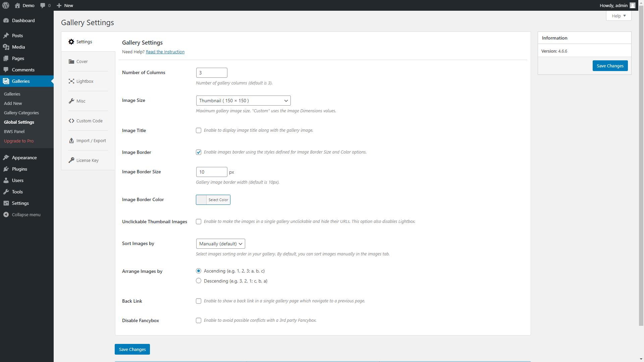This screenshot has height=362, width=644.
Task: Open the Image Border Color picker
Action: point(218,199)
